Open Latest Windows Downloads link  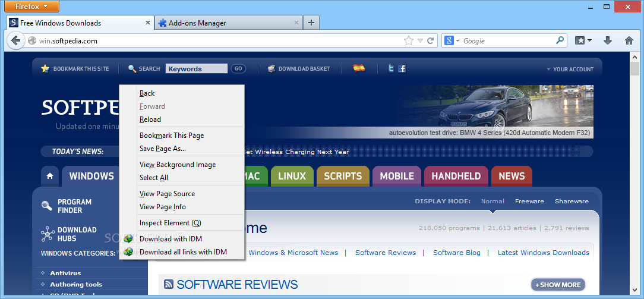click(x=544, y=253)
